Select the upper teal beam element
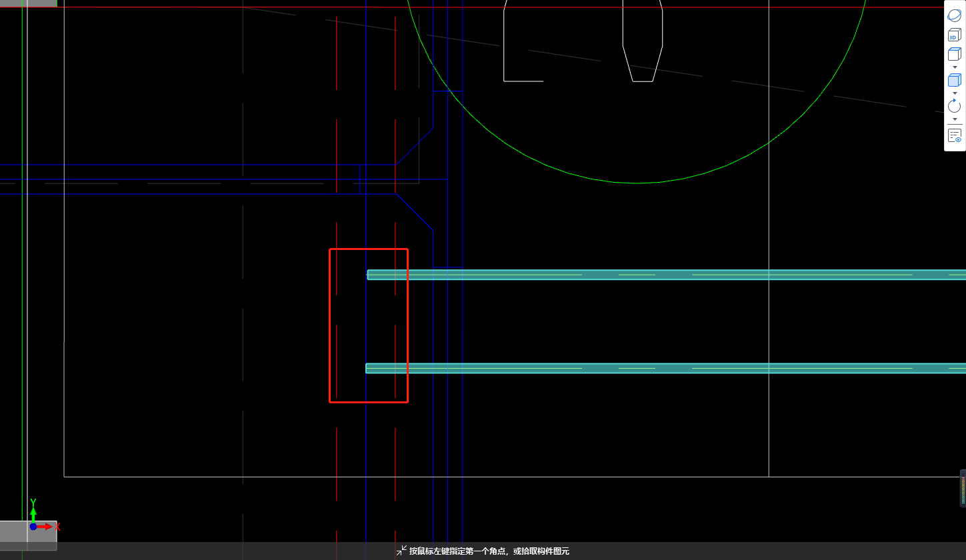This screenshot has width=966, height=560. click(x=666, y=275)
